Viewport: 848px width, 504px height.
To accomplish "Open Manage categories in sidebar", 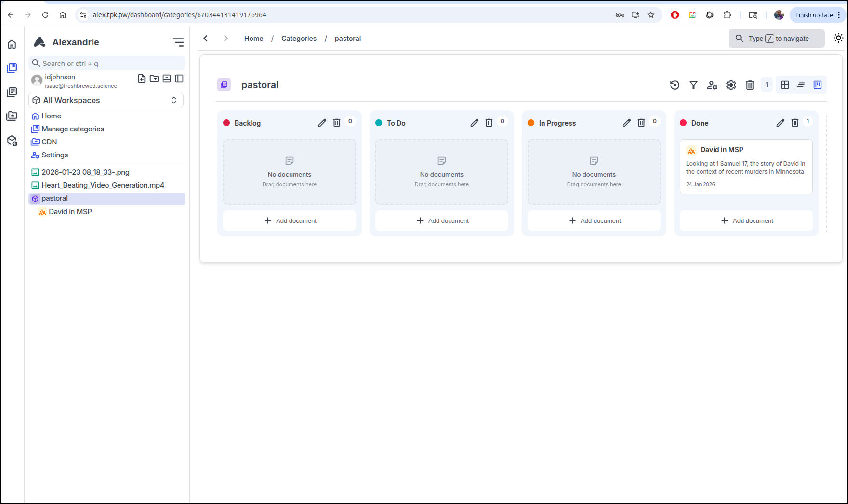I will tap(72, 129).
